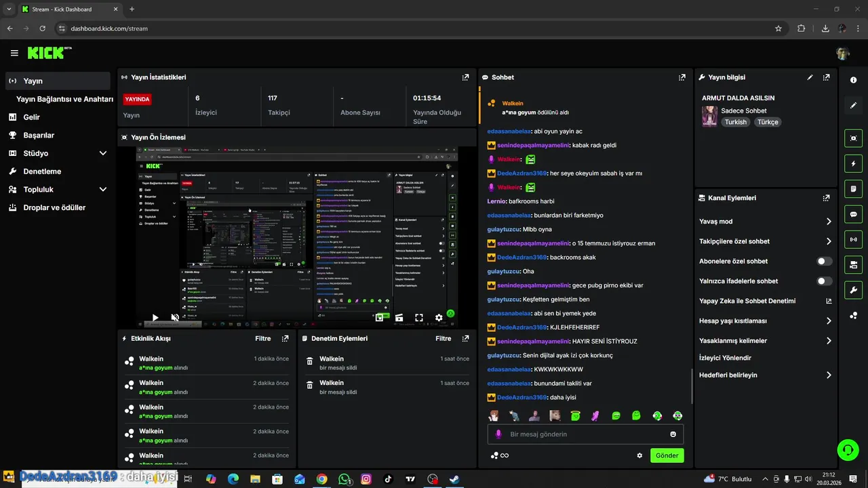Click the chat scrollbar thumb

click(x=691, y=386)
